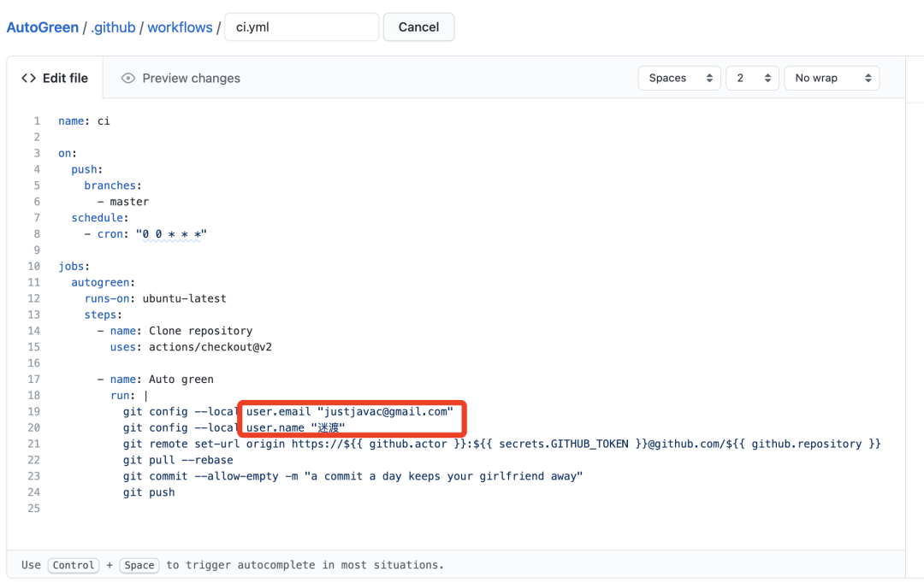Click the runs-on: ubuntu-latest line
The width and height of the screenshot is (924, 583).
[x=155, y=298]
